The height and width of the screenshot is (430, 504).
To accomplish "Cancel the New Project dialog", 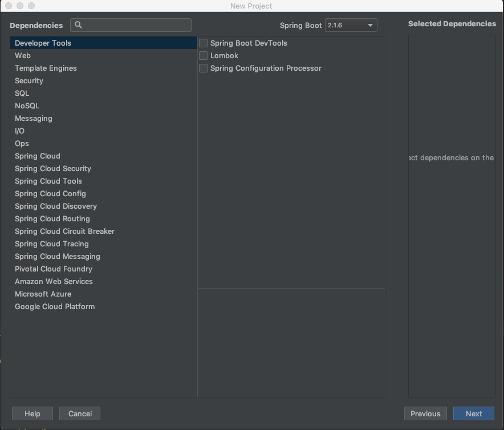I will (x=80, y=413).
